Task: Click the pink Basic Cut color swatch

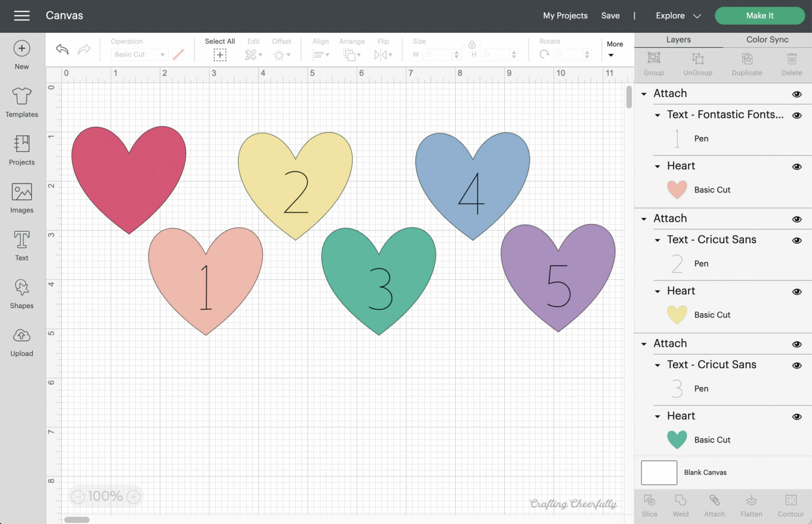Action: tap(677, 189)
